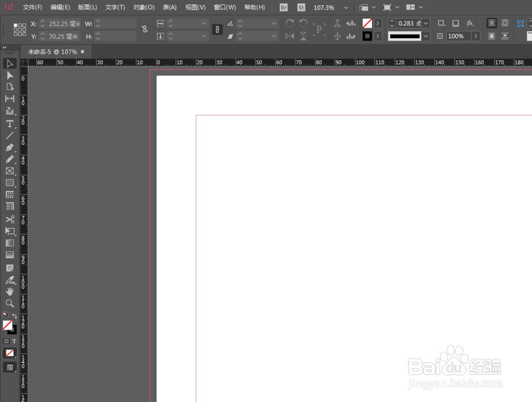This screenshot has width=532, height=402.
Task: Click the flip vertical icon
Action: click(303, 36)
